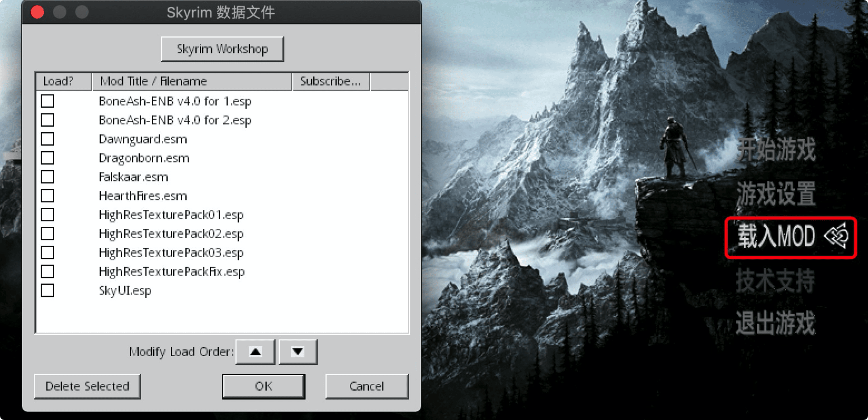Check the HearthFires.esm load box
This screenshot has width=868, height=420.
(x=47, y=196)
